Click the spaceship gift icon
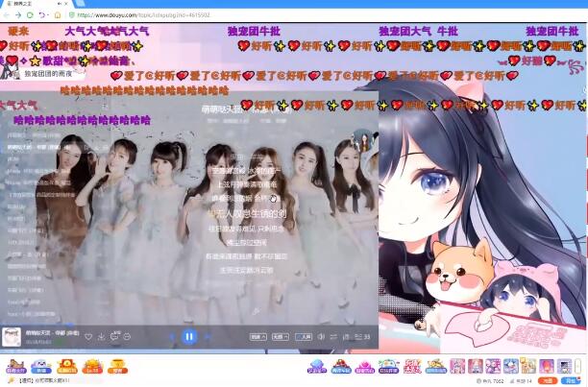Viewport: 588px width, 387px height. 388,366
